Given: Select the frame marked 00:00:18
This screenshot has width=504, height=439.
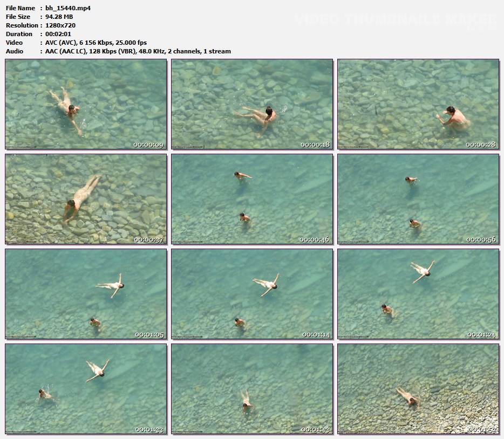Looking at the screenshot, I should click(252, 104).
